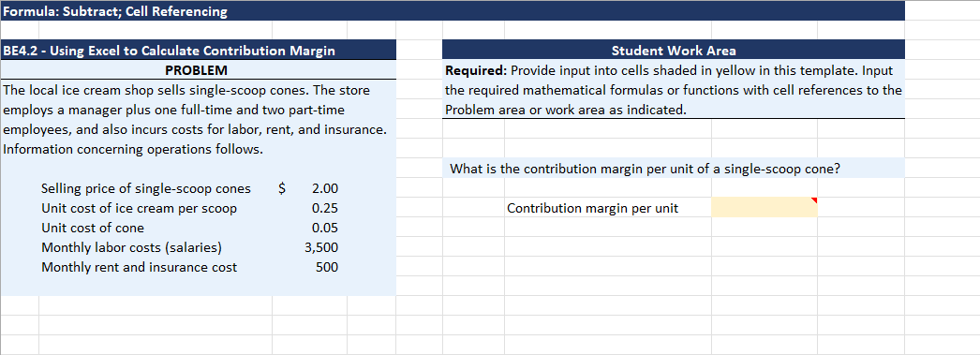Image resolution: width=980 pixels, height=355 pixels.
Task: Select the cone unit cost value 0.05
Action: (324, 229)
